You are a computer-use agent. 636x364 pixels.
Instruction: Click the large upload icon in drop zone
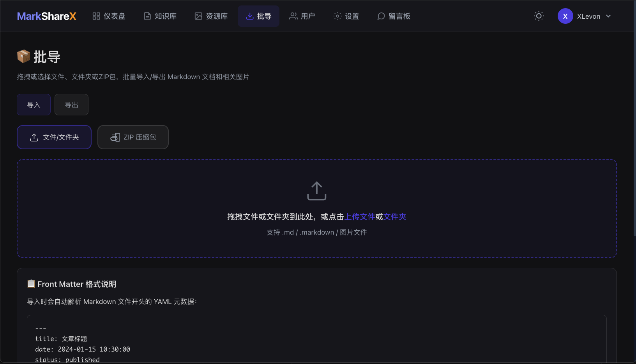click(x=317, y=191)
